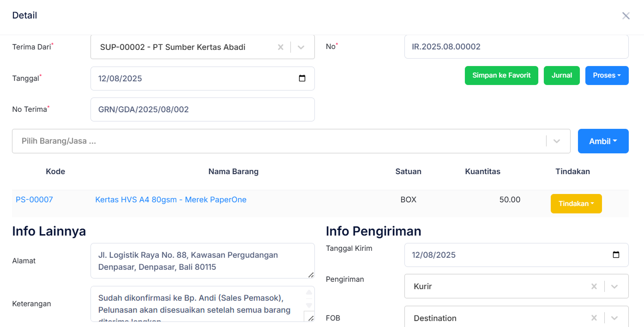The image size is (644, 327).
Task: Clear the Kurir shipping selection
Action: point(594,286)
